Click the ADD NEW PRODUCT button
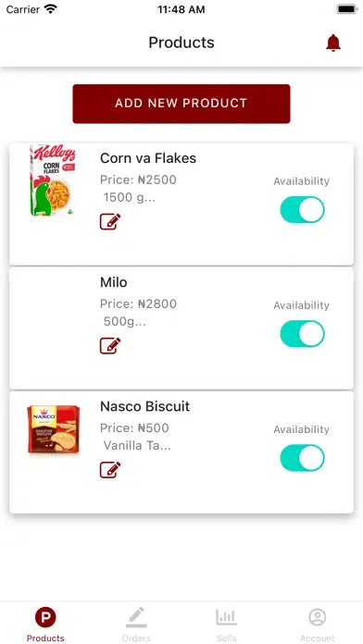 click(x=181, y=104)
